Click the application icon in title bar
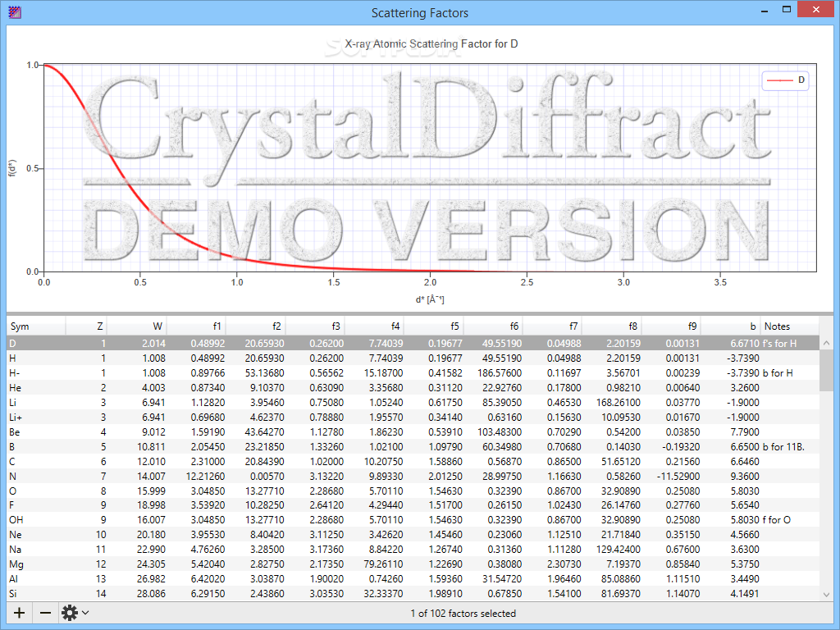 tap(15, 12)
